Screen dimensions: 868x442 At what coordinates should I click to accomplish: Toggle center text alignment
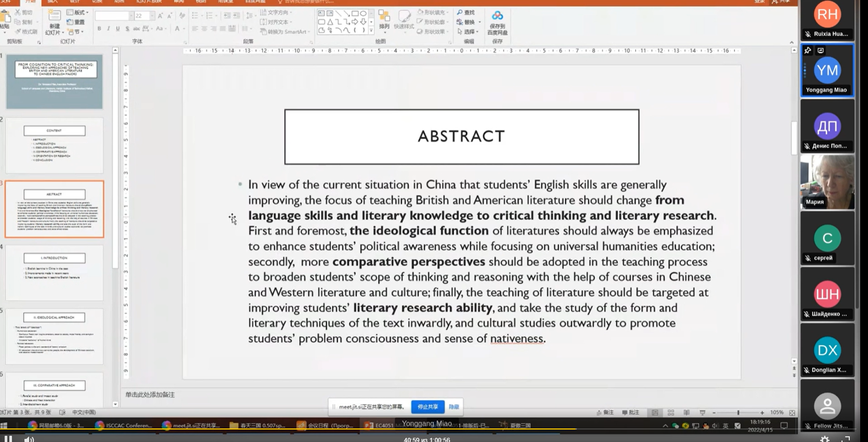click(204, 29)
